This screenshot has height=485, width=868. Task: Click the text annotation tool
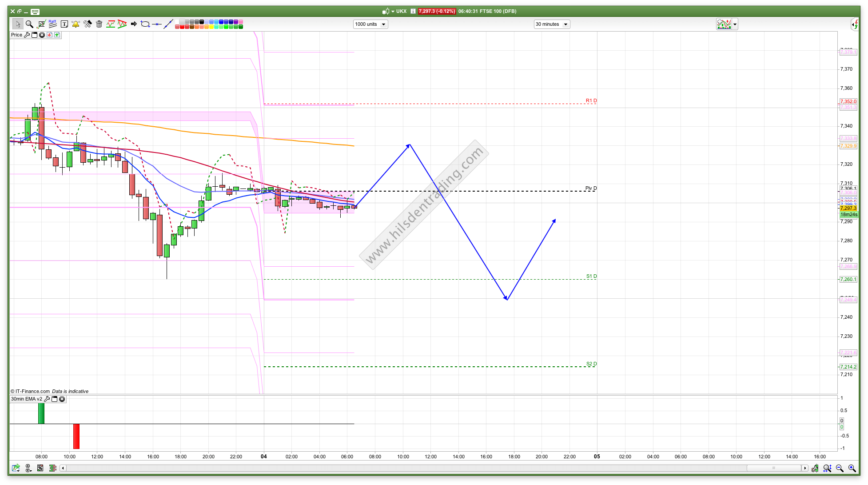click(x=64, y=24)
